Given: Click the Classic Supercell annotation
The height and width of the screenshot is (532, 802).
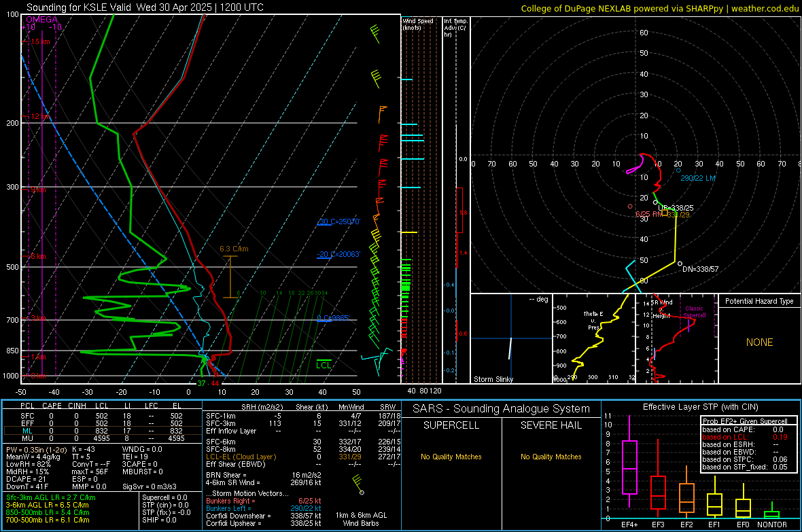Looking at the screenshot, I should (x=695, y=312).
